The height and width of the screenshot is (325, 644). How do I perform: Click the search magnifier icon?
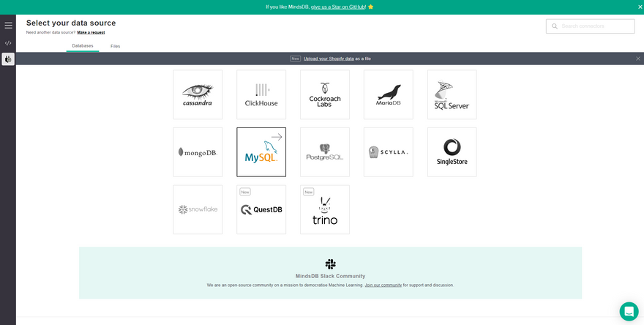click(x=555, y=26)
